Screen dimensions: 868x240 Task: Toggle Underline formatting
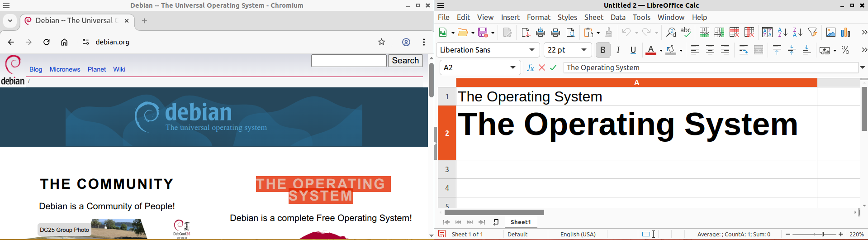pyautogui.click(x=633, y=50)
